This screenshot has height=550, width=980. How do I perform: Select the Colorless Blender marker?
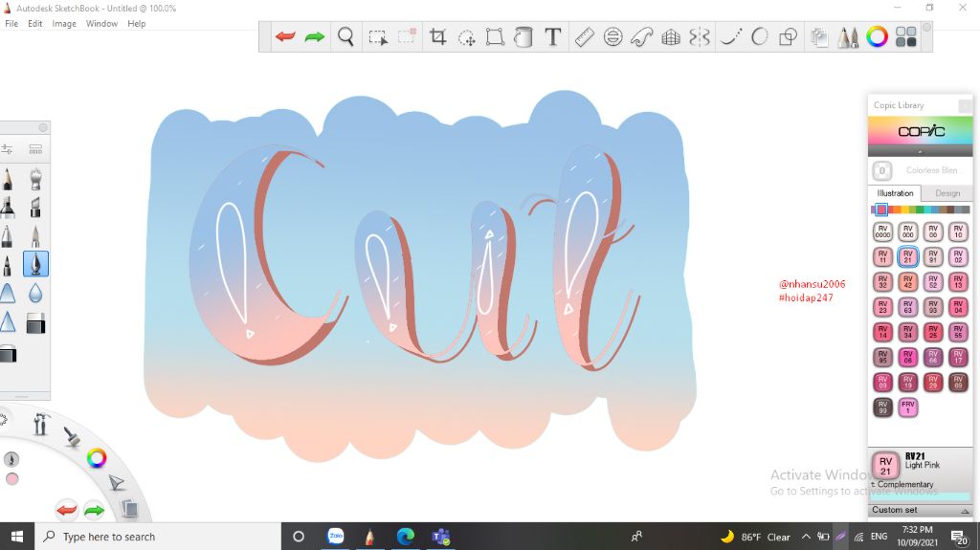[x=881, y=170]
